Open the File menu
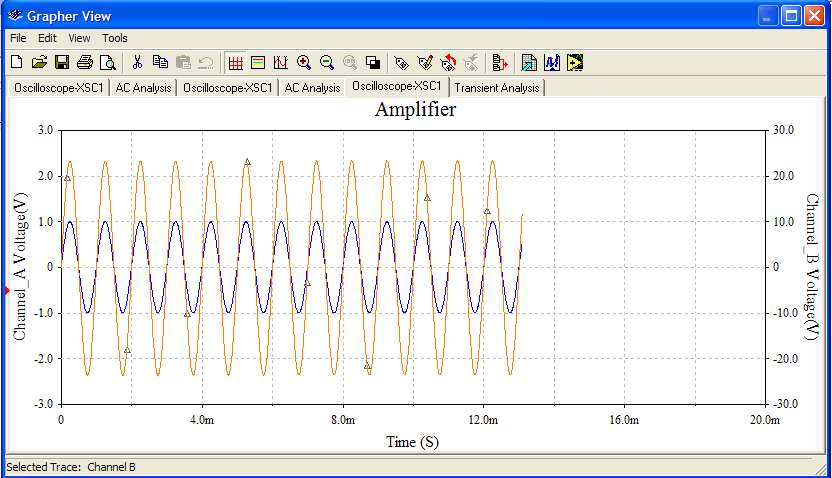The width and height of the screenshot is (832, 478). click(x=18, y=38)
